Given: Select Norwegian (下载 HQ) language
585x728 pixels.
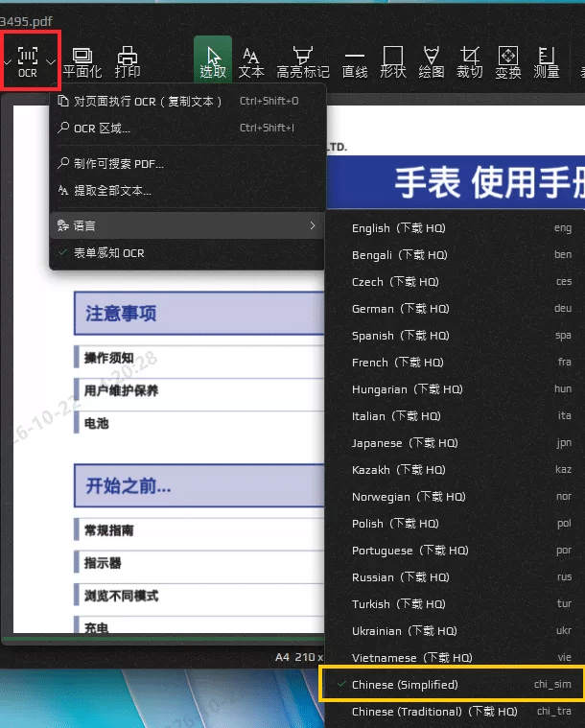Looking at the screenshot, I should point(455,497).
